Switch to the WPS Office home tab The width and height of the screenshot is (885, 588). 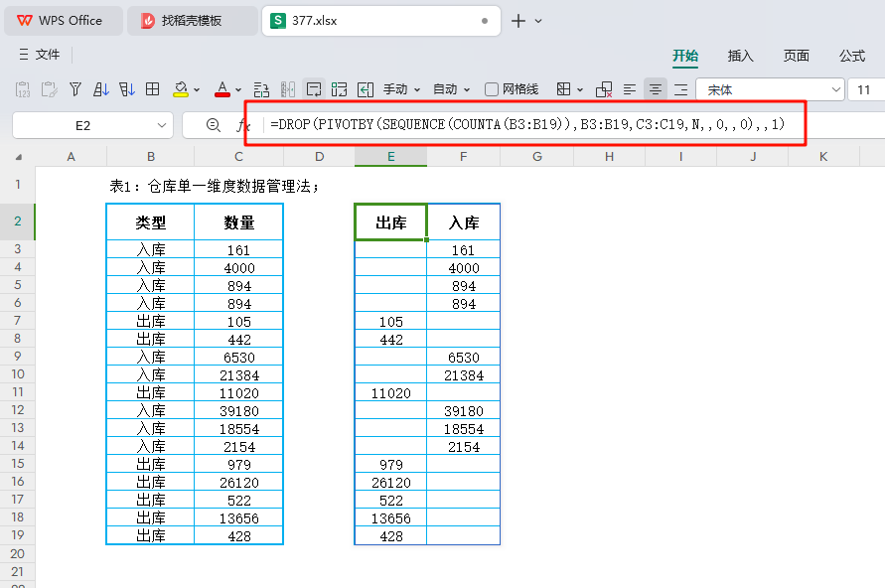pyautogui.click(x=64, y=21)
